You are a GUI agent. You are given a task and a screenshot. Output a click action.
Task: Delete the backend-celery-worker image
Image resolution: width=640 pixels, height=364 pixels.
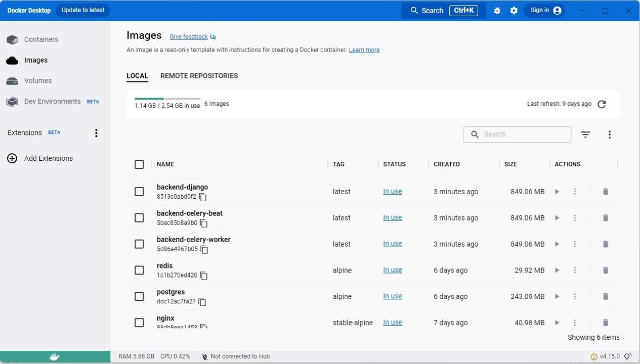click(606, 244)
